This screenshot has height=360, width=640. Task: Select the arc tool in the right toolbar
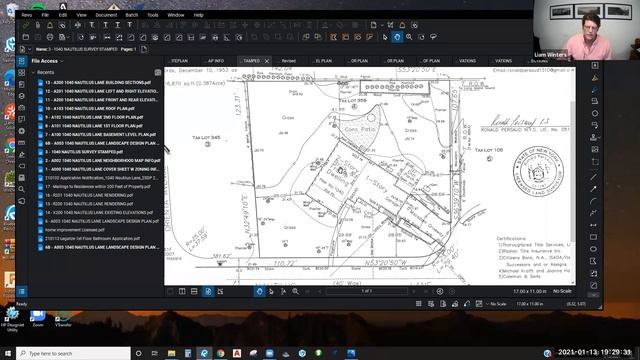593,201
